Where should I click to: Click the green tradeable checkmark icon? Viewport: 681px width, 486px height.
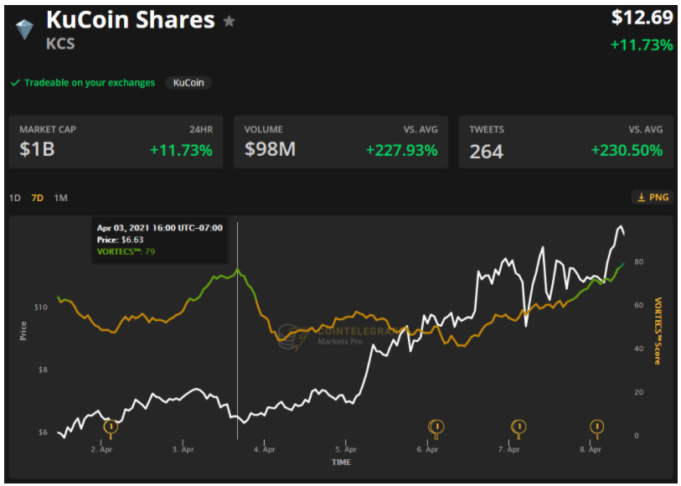(15, 83)
